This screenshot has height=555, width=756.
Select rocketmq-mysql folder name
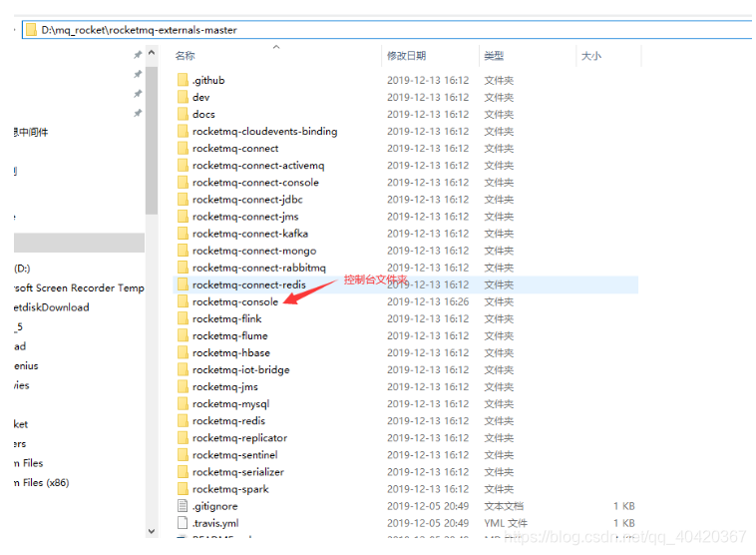pyautogui.click(x=231, y=404)
